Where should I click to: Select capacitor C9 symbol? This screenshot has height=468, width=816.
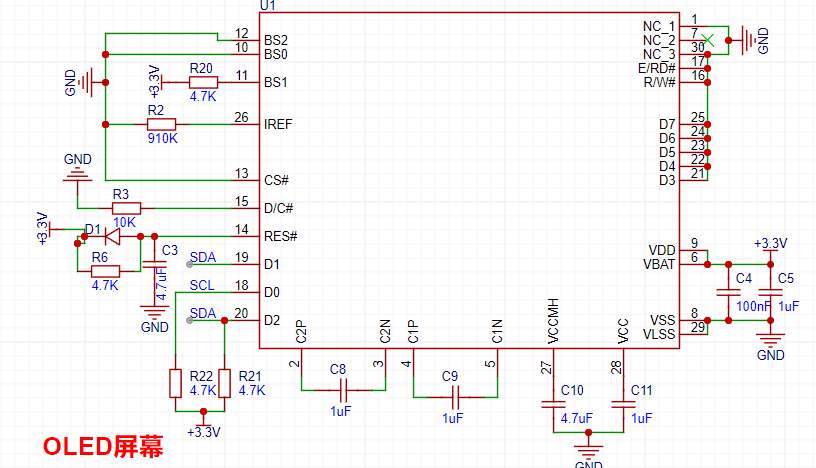455,397
